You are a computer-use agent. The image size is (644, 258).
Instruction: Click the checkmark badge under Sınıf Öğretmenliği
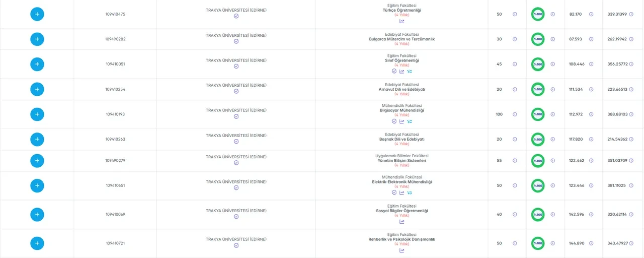tap(394, 71)
